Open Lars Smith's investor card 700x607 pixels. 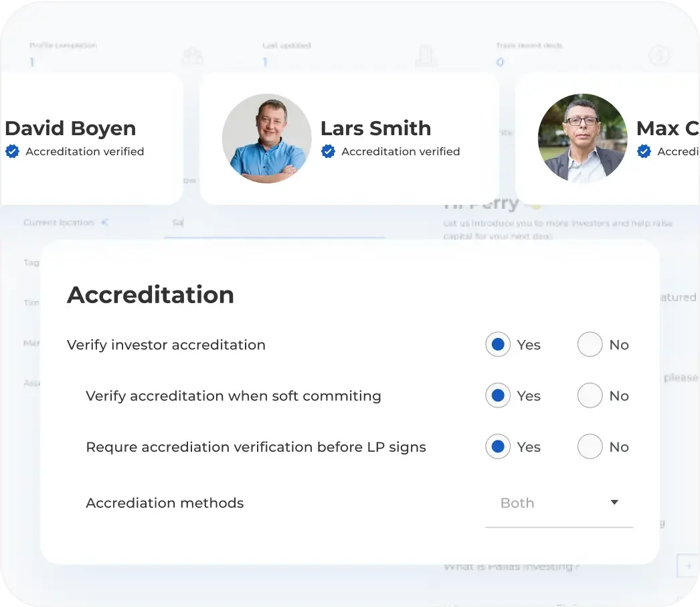point(349,138)
